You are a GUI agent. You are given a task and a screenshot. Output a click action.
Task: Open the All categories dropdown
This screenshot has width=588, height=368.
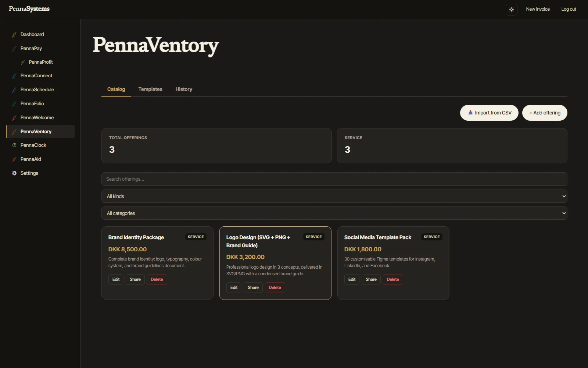point(334,213)
